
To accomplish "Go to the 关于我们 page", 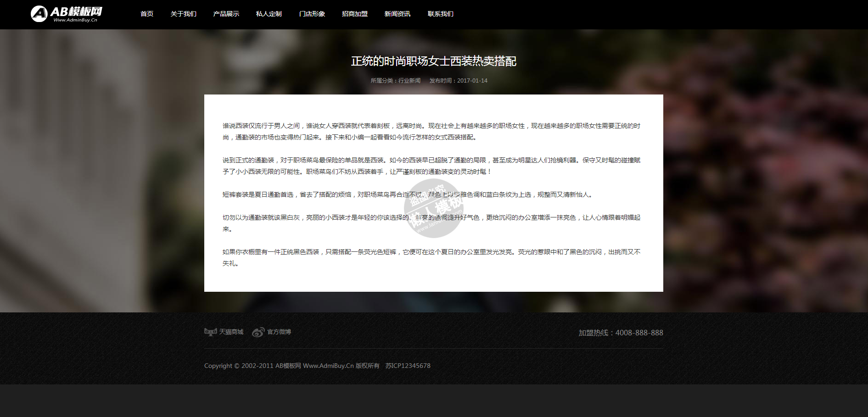I will 183,14.
